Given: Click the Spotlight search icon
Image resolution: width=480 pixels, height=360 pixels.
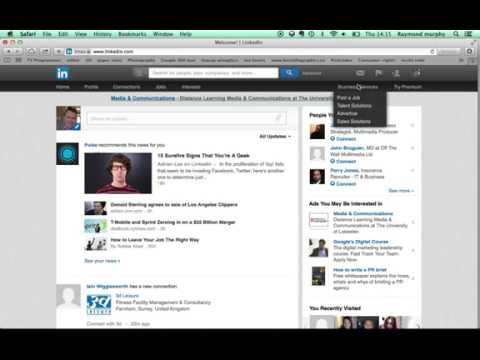Looking at the screenshot, I should point(456,34).
